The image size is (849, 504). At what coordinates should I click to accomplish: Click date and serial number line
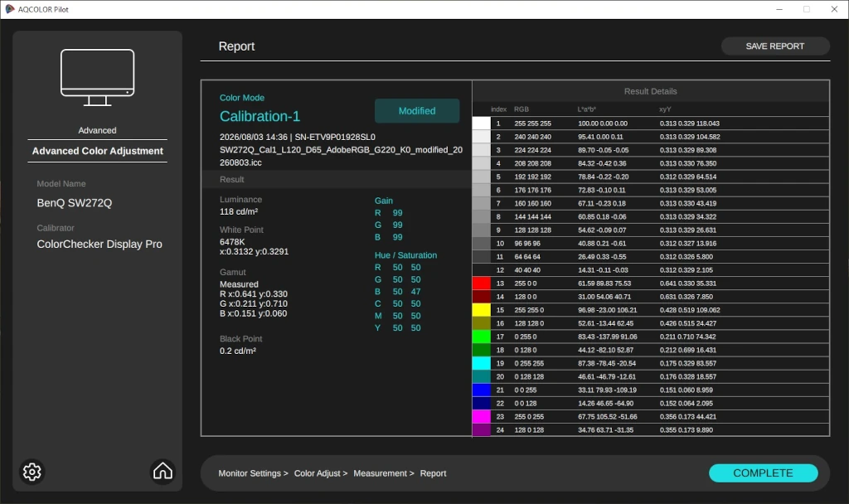pyautogui.click(x=298, y=137)
